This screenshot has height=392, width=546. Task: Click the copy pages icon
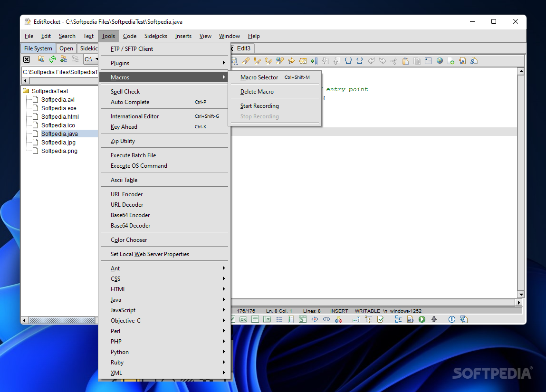(417, 61)
